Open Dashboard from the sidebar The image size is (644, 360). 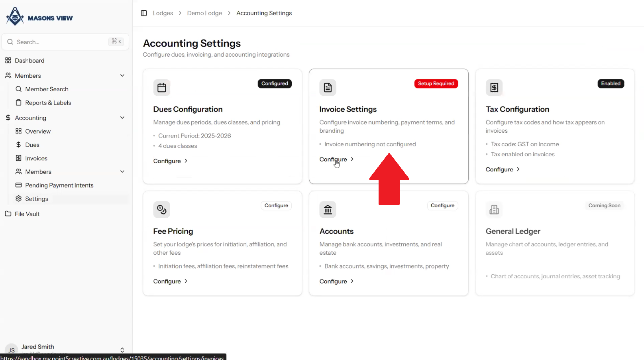[29, 61]
